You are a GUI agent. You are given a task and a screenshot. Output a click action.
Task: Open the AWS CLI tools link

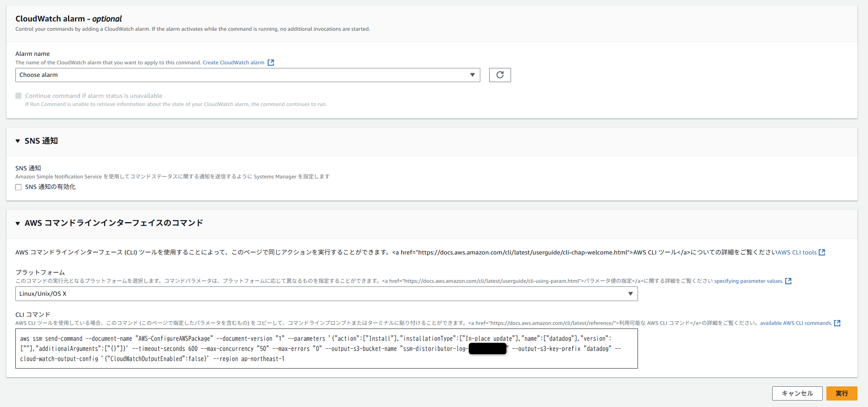(797, 252)
